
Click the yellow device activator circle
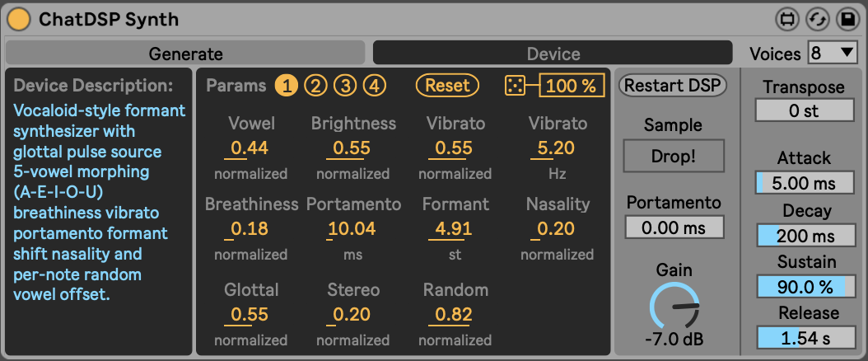tap(18, 18)
